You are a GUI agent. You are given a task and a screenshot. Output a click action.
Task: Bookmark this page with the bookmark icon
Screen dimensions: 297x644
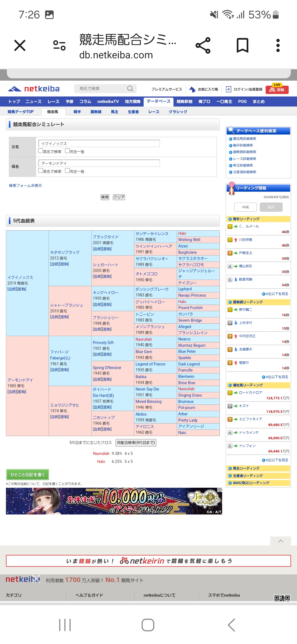coord(242,45)
